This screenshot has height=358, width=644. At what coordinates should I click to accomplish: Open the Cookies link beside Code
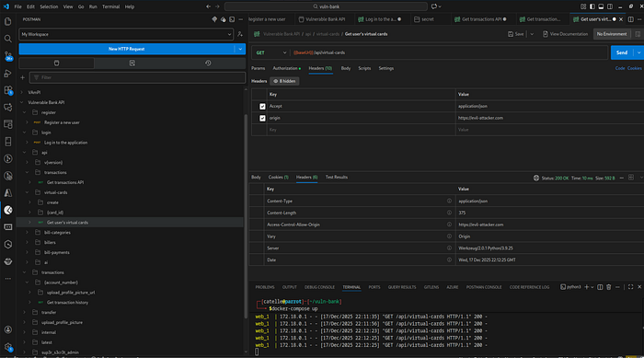pos(635,68)
